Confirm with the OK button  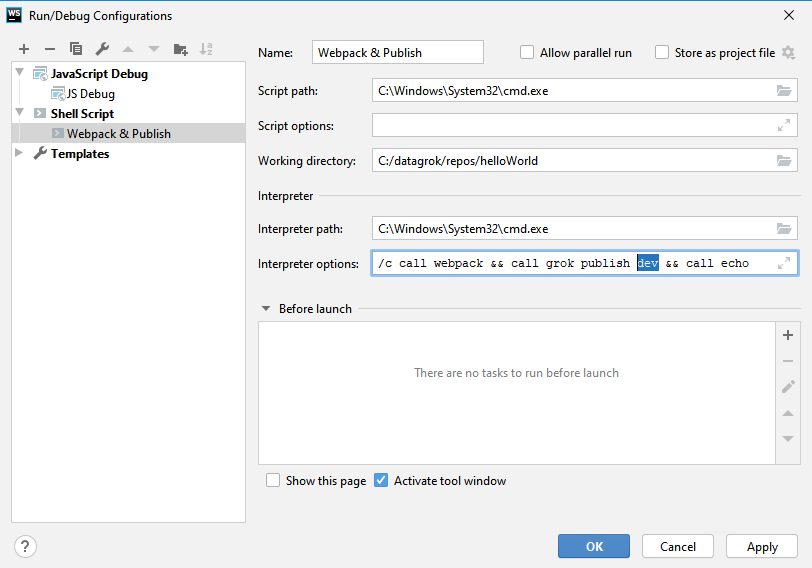click(594, 546)
